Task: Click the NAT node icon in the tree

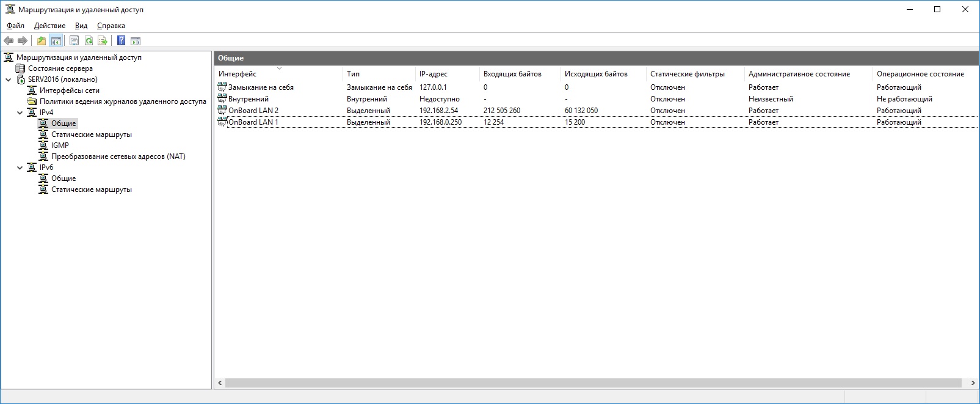Action: (x=43, y=156)
